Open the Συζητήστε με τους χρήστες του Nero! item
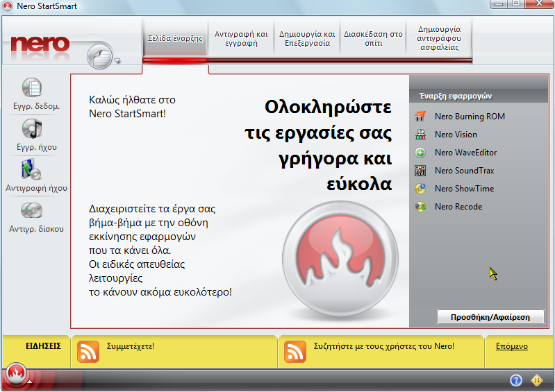The height and width of the screenshot is (392, 555). pyautogui.click(x=383, y=346)
